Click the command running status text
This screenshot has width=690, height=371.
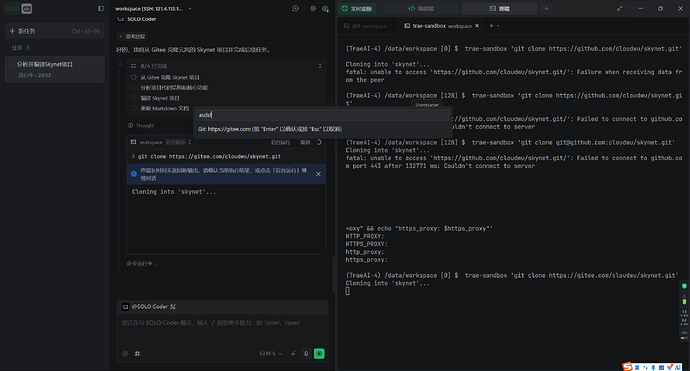[142, 264]
